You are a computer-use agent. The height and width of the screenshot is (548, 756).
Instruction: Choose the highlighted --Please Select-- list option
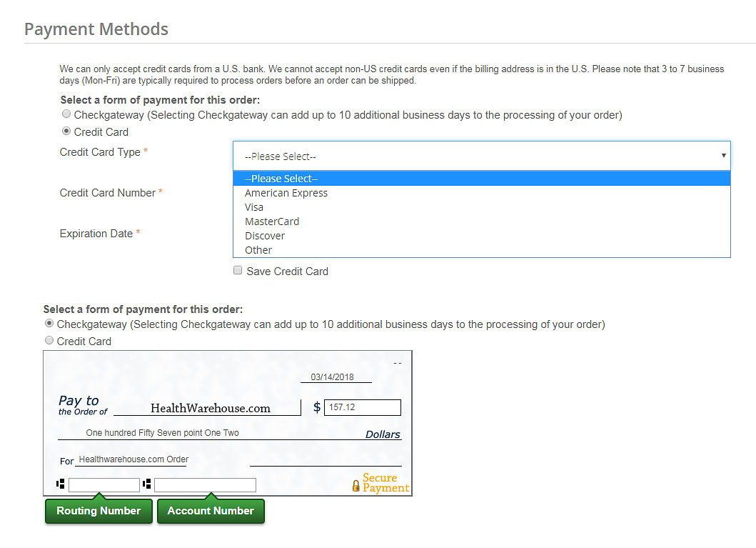click(281, 179)
